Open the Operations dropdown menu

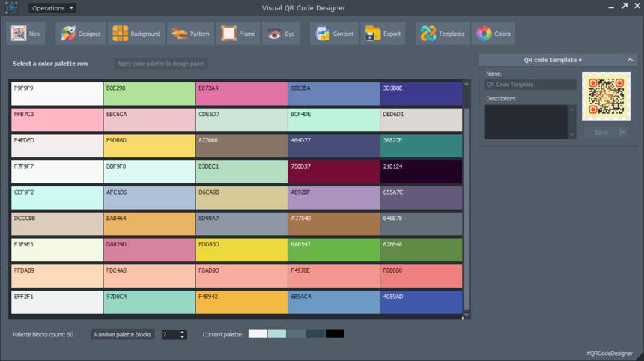pos(52,8)
